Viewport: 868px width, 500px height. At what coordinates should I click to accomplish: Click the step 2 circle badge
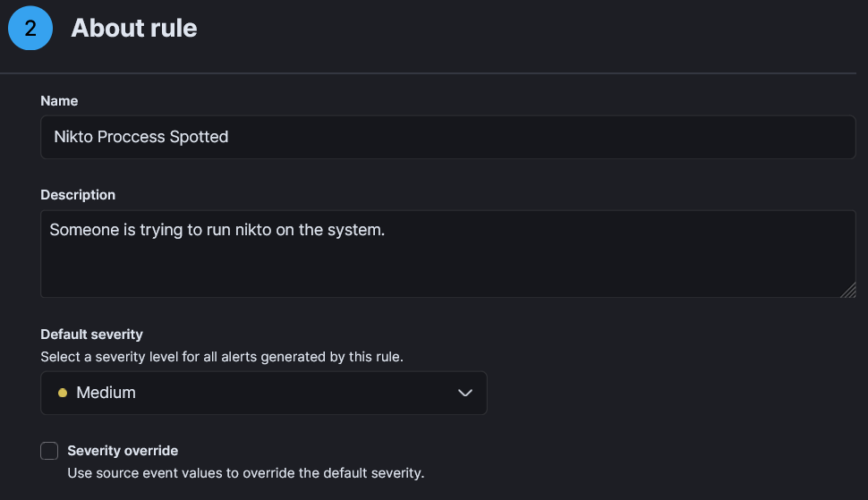(30, 29)
